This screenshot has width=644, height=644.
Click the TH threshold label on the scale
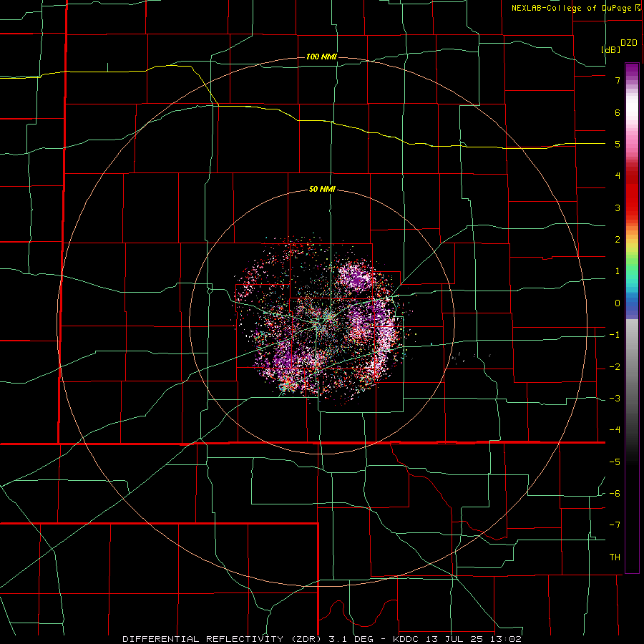(x=615, y=557)
